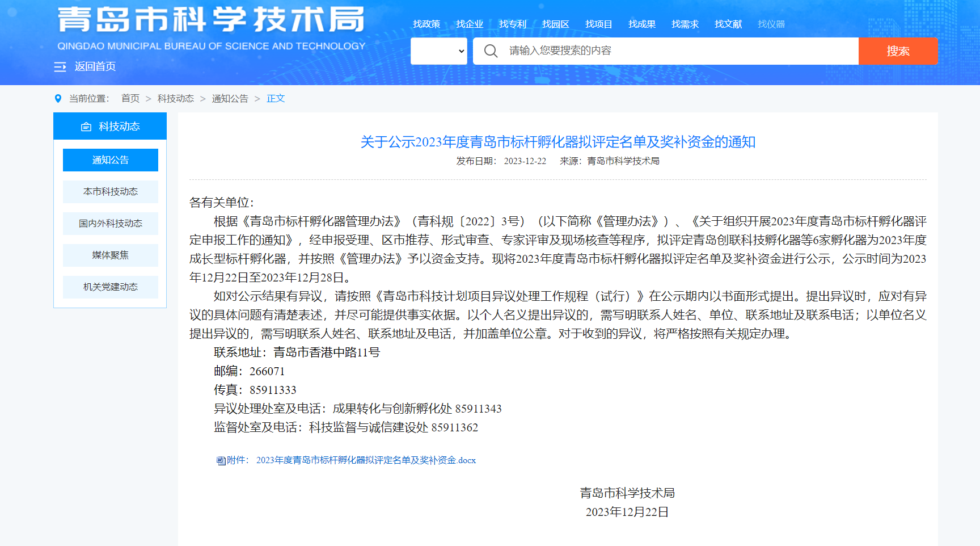The image size is (980, 546).
Task: Click the search magnifier icon
Action: click(x=491, y=51)
